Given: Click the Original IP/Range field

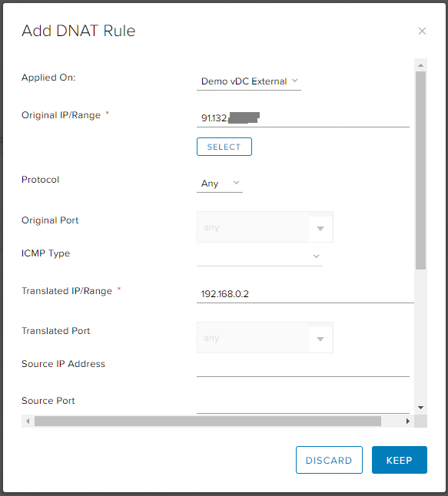Looking at the screenshot, I should pos(303,118).
